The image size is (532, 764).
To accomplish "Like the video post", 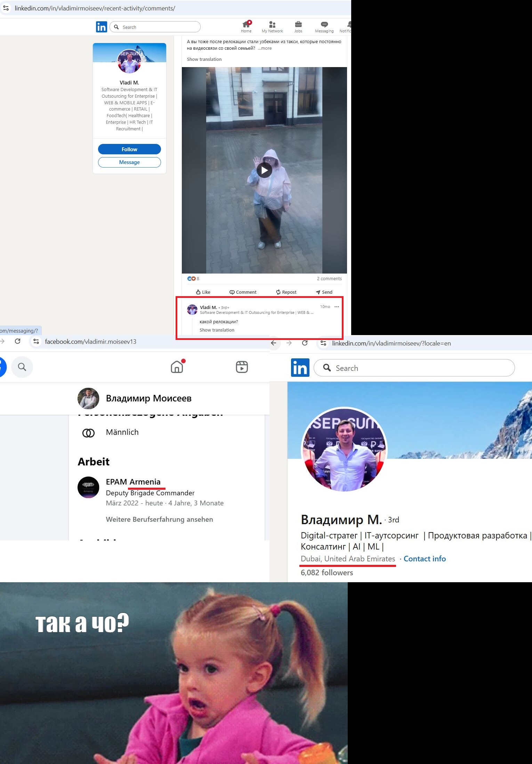I will click(203, 292).
